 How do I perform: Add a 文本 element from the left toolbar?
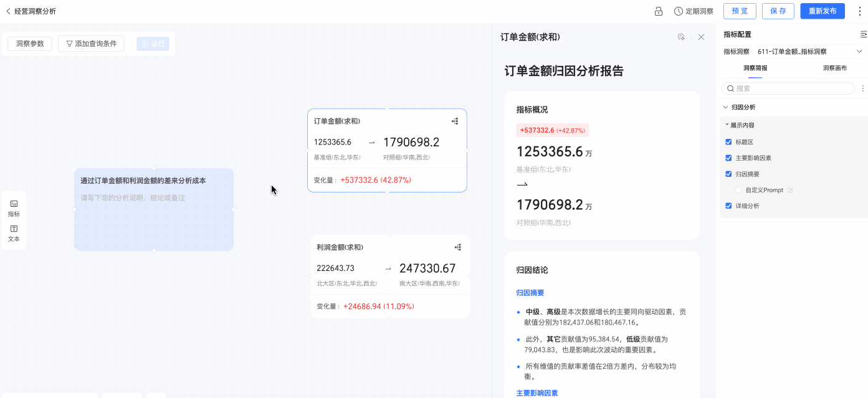pyautogui.click(x=14, y=234)
